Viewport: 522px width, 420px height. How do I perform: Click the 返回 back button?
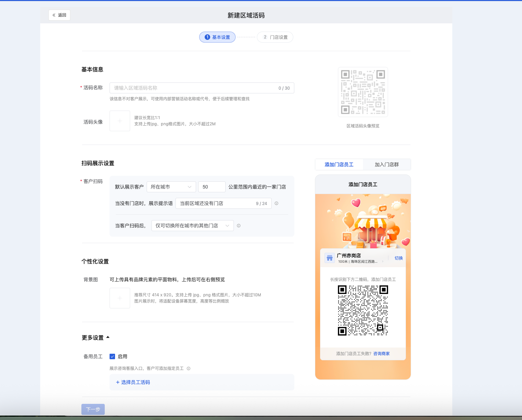(59, 15)
